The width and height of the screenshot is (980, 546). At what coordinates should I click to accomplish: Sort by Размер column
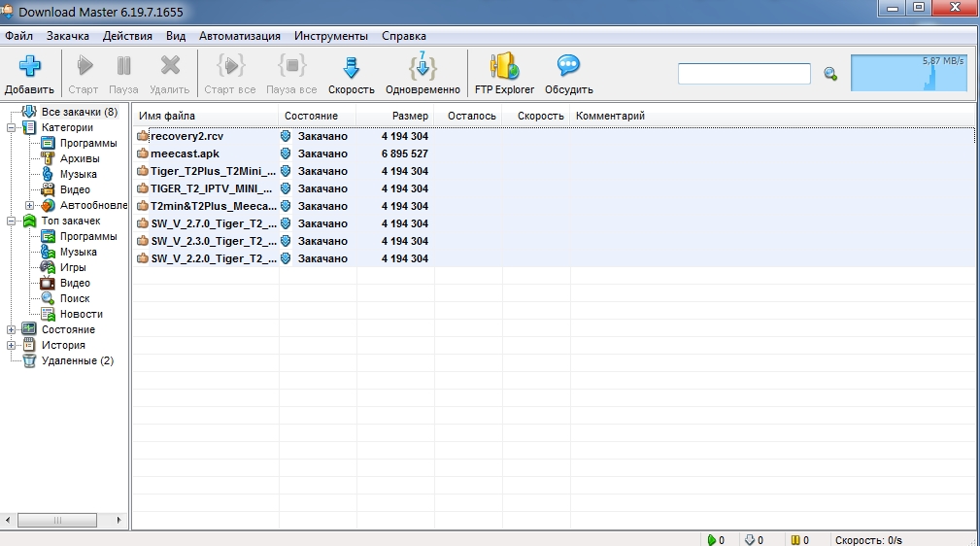pyautogui.click(x=395, y=116)
